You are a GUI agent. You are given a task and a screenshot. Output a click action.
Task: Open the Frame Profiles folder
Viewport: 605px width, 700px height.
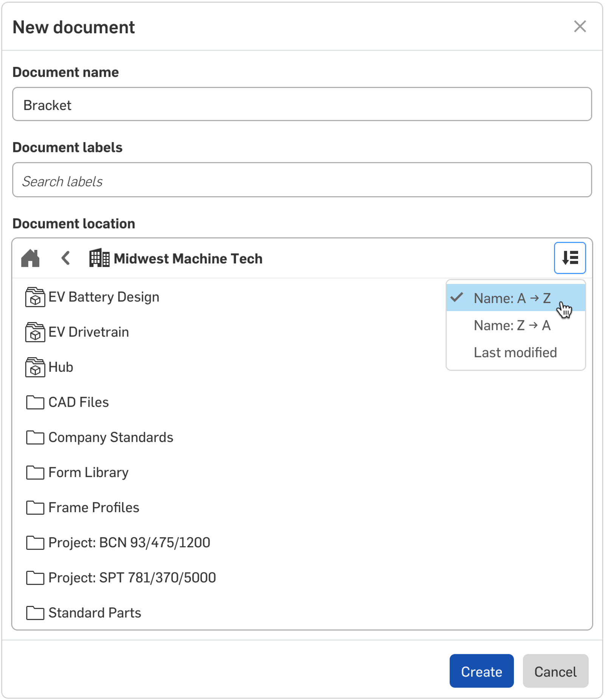[x=93, y=508]
